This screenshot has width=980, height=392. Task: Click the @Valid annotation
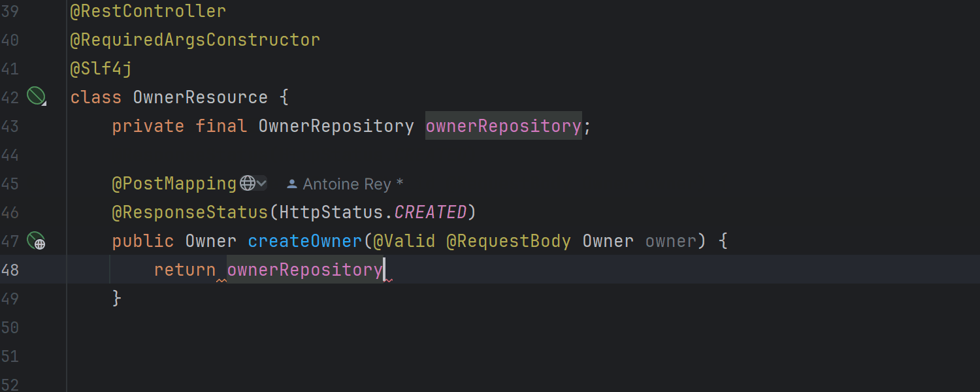point(404,241)
